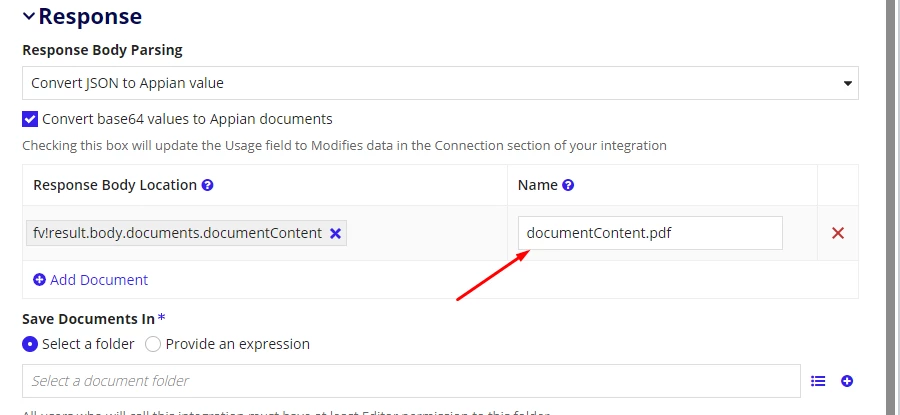Viewport: 900px width, 415px height.
Task: Click the vertical scrollbar on the right
Action: 892,207
